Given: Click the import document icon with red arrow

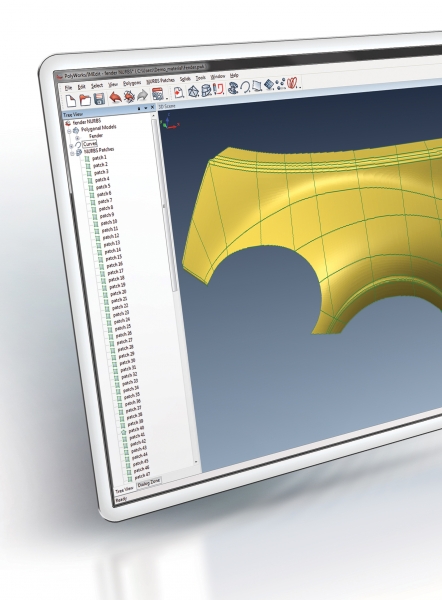Looking at the screenshot, I should [178, 92].
